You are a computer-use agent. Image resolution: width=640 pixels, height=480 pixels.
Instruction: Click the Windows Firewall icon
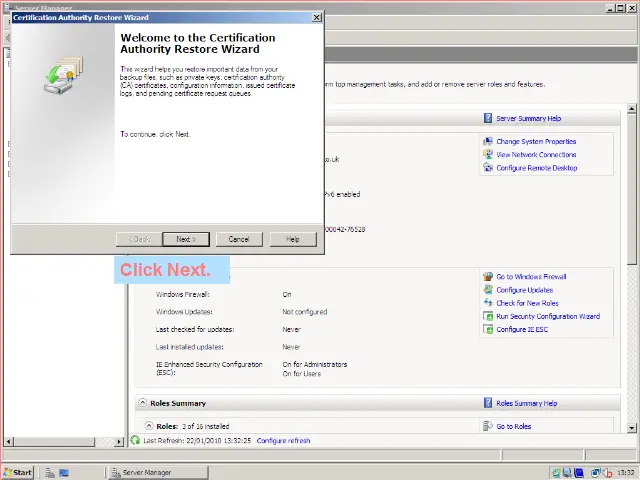click(x=488, y=276)
